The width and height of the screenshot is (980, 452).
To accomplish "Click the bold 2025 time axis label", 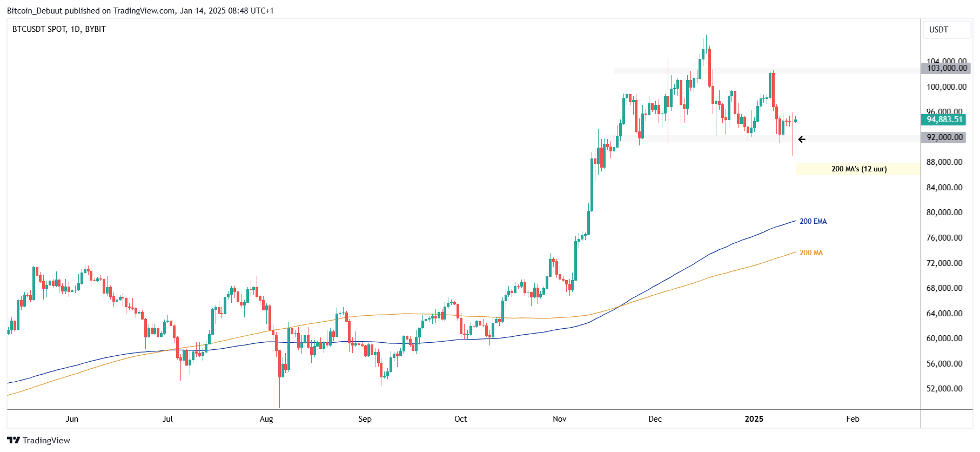I will point(754,419).
